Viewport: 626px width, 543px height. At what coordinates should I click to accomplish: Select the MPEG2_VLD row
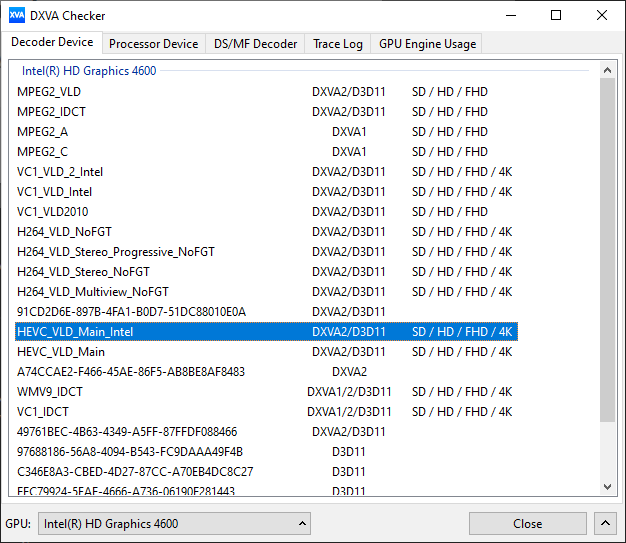266,92
